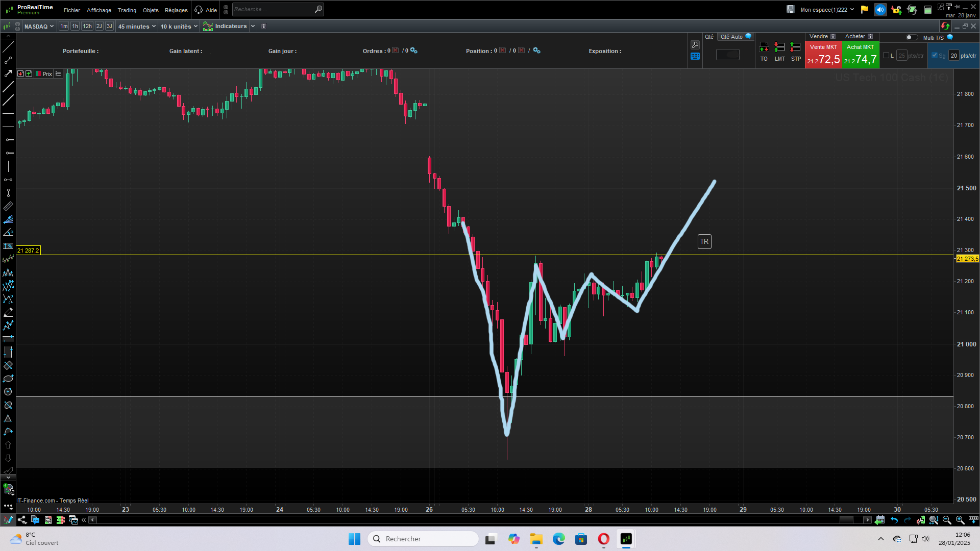Expand the 45 minutes timeframe dropdown

[x=137, y=27]
